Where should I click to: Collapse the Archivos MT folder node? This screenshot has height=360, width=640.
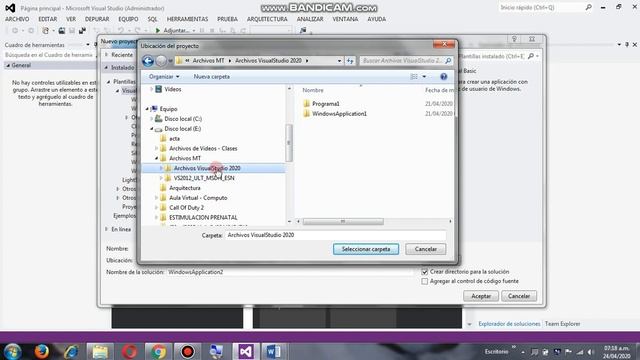156,158
